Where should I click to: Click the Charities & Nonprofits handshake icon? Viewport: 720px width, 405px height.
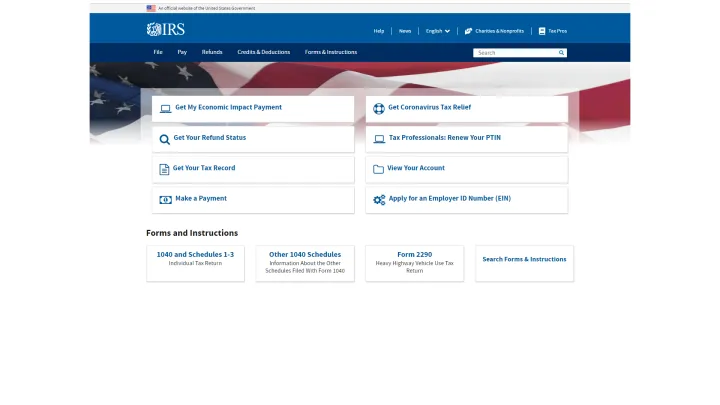(x=468, y=31)
